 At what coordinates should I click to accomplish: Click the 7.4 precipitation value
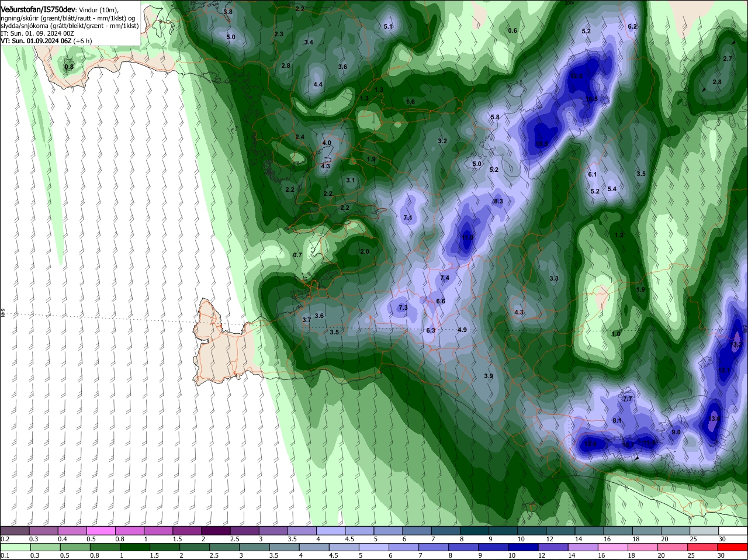445,278
